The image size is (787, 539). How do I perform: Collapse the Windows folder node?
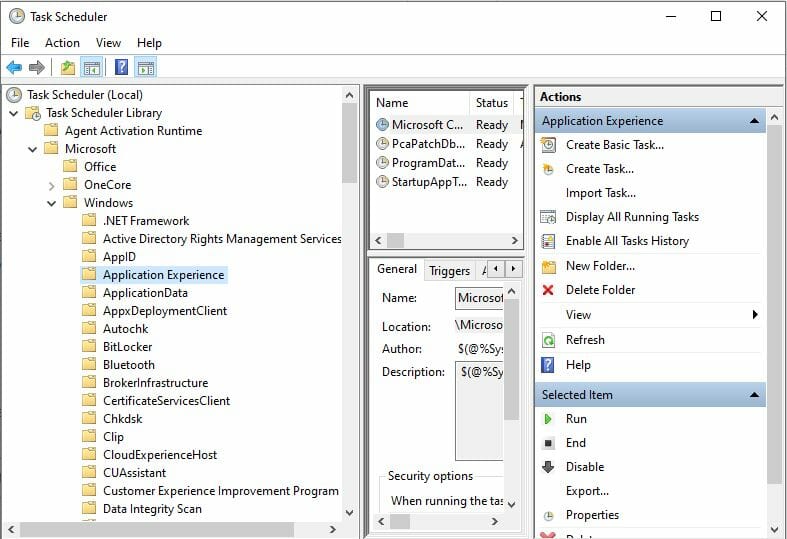(51, 203)
